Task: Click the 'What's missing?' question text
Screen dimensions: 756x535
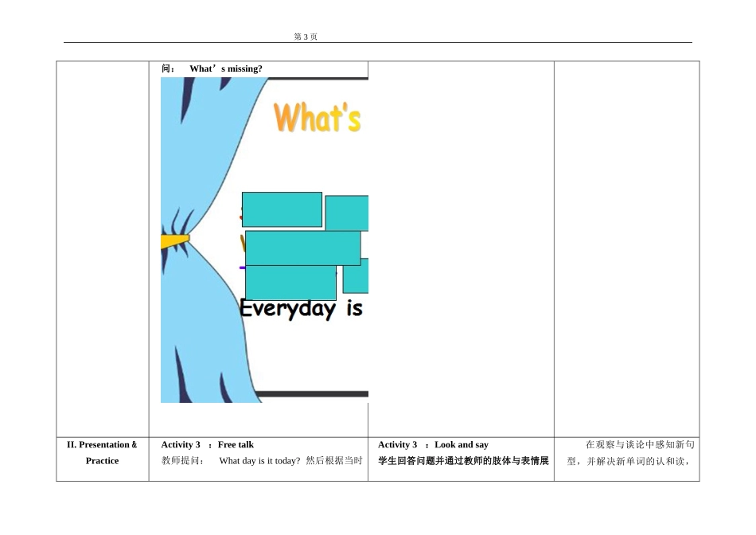Action: coord(226,68)
